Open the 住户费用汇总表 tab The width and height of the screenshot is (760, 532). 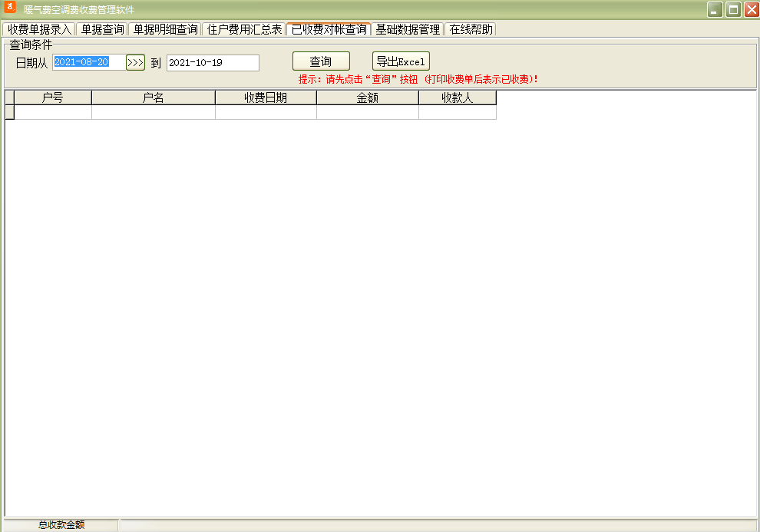(x=244, y=29)
